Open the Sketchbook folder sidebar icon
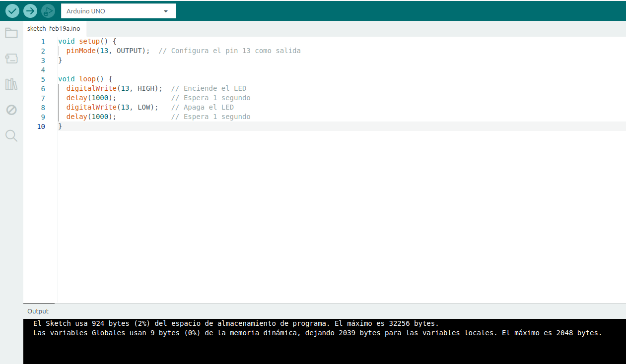This screenshot has height=364, width=626. 11,33
